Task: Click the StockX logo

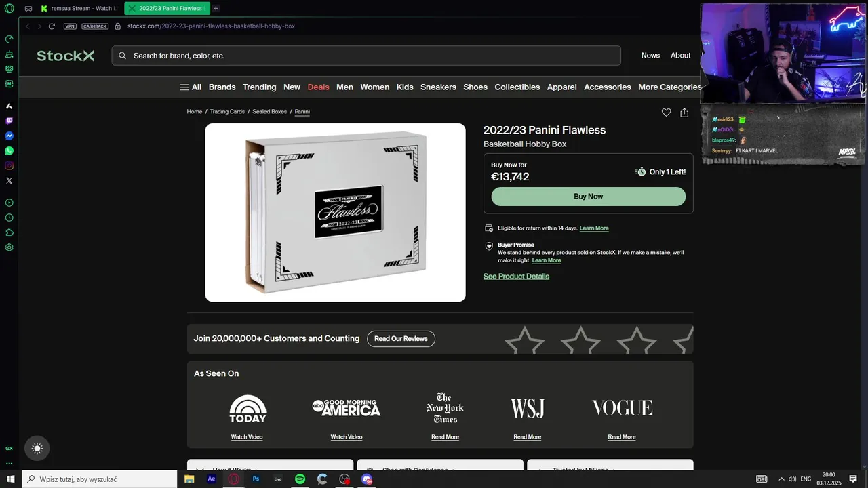Action: click(x=65, y=56)
